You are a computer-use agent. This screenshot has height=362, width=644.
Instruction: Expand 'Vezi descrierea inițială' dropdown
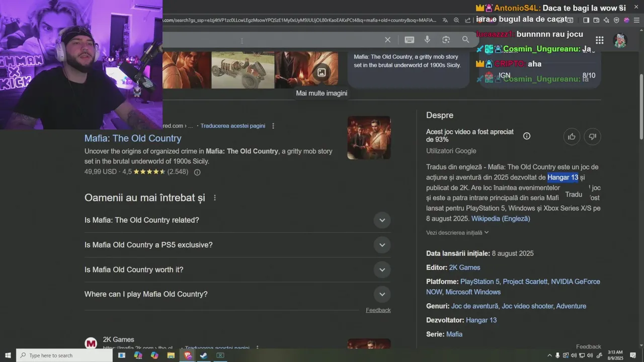tap(457, 232)
